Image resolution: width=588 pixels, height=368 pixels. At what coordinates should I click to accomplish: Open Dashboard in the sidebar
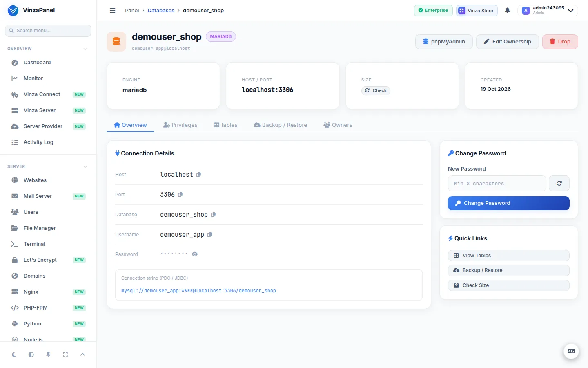(48, 63)
